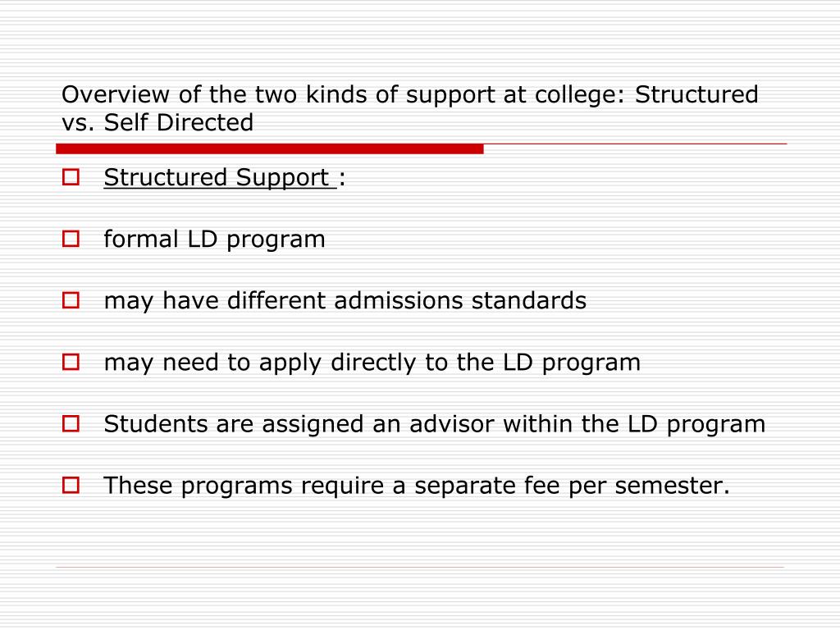This screenshot has width=840, height=630.
Task: Click 'may need to apply directly' line
Action: pos(372,363)
